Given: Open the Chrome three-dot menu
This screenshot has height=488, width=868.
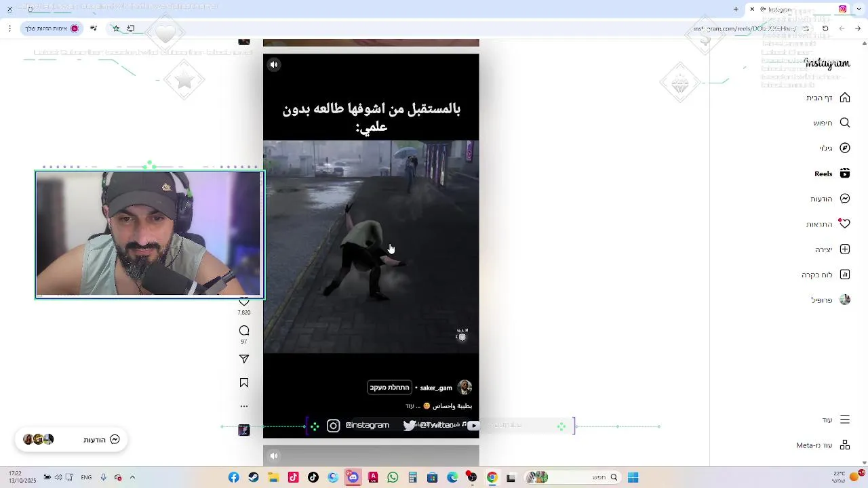Looking at the screenshot, I should pyautogui.click(x=9, y=28).
